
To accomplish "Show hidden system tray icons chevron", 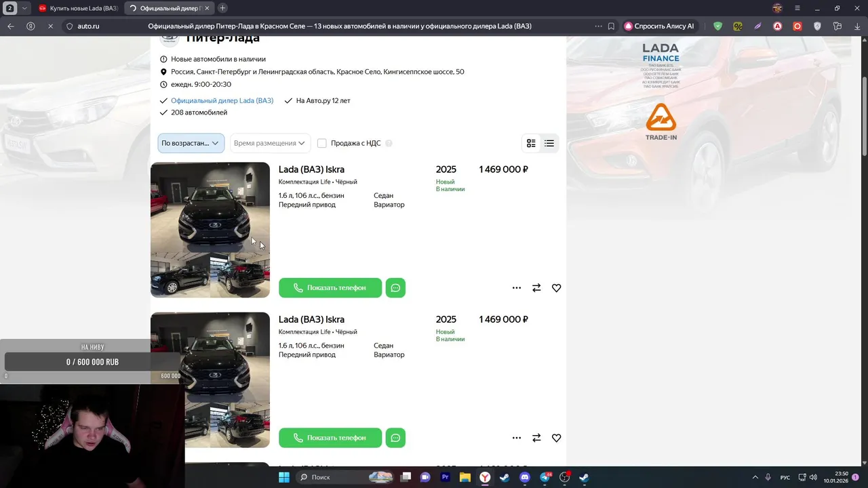I will coord(755,477).
